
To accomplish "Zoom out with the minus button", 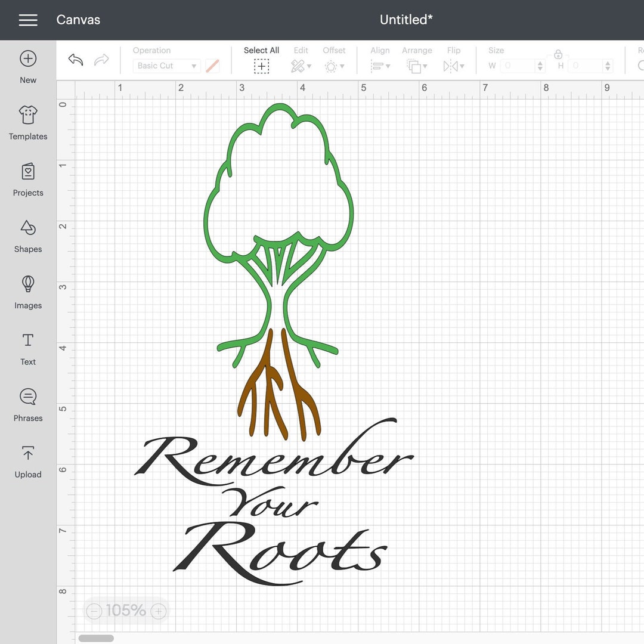I will (94, 611).
